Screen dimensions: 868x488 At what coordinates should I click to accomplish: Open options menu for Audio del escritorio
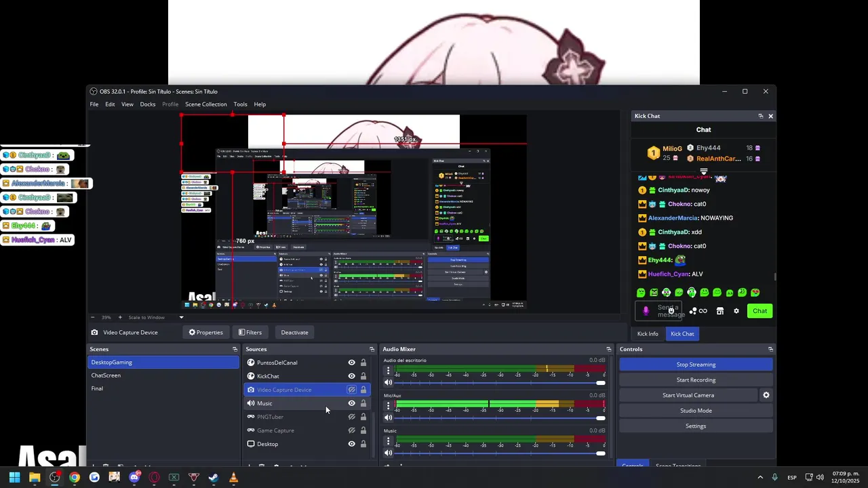pyautogui.click(x=388, y=371)
